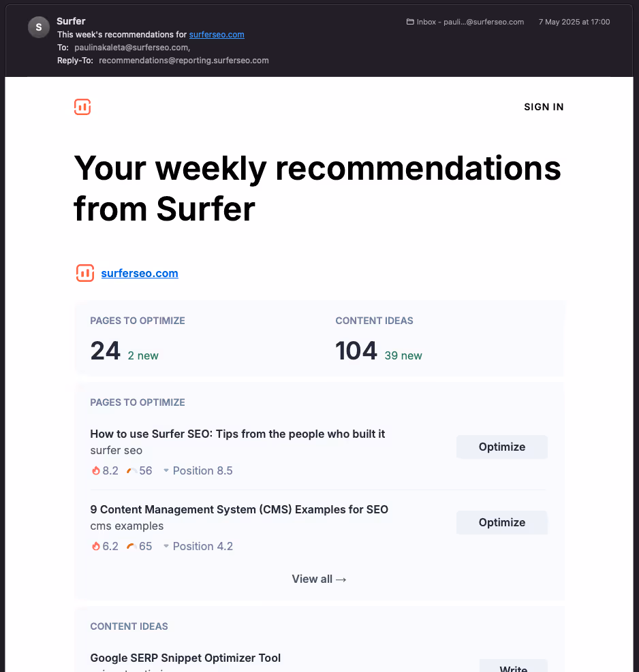Click the Surfer sender avatar icon
Screen dimensions: 639x672
tap(39, 27)
